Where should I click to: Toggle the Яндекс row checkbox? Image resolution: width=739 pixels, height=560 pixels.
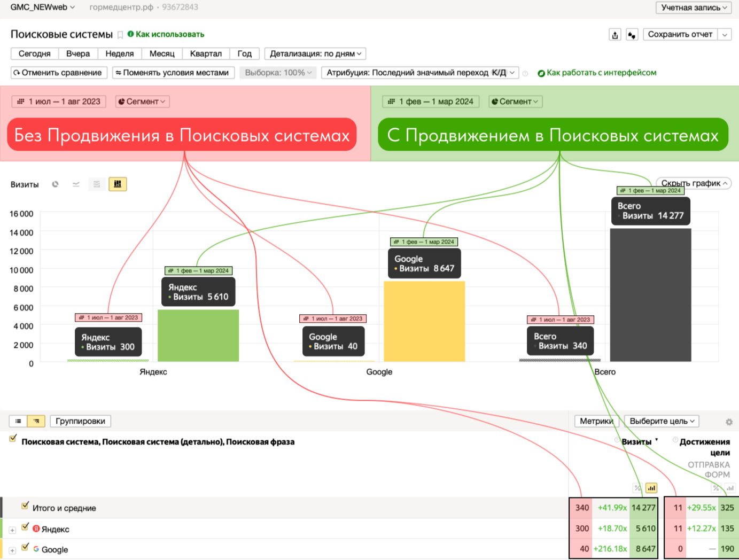tap(25, 527)
